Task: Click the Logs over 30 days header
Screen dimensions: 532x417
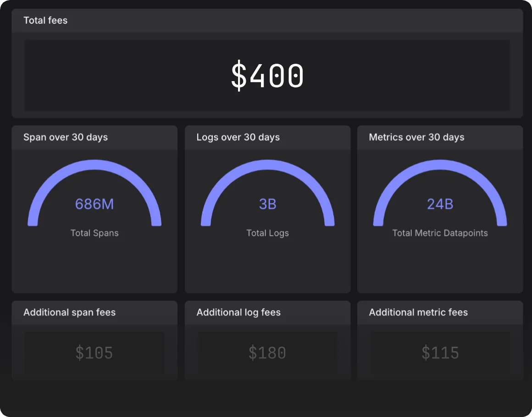Action: click(x=238, y=137)
